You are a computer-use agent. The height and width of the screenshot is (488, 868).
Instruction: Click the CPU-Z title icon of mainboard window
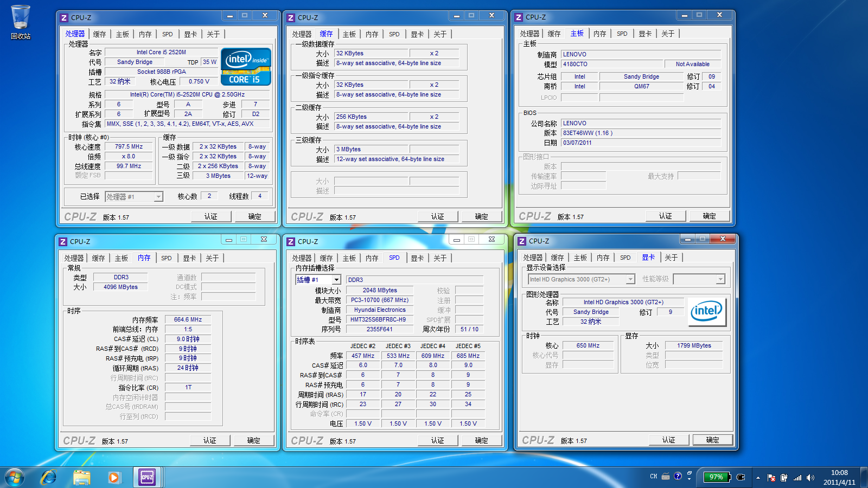click(x=519, y=17)
